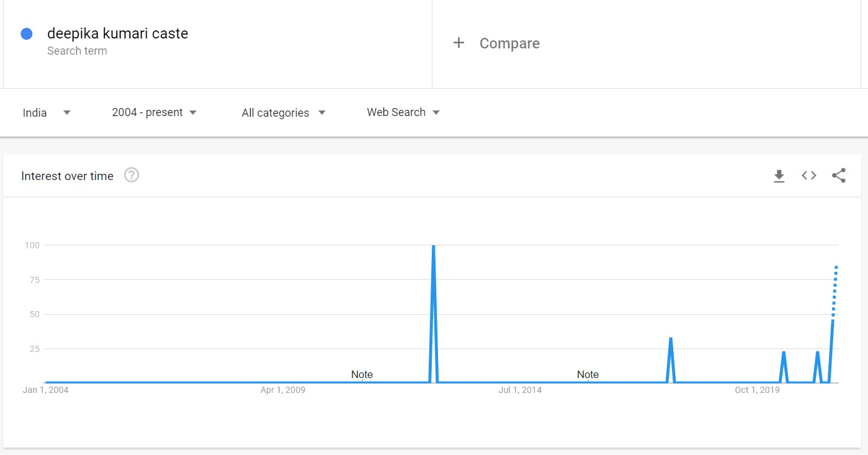Share the interest over time chart
This screenshot has height=455, width=868.
coord(838,176)
